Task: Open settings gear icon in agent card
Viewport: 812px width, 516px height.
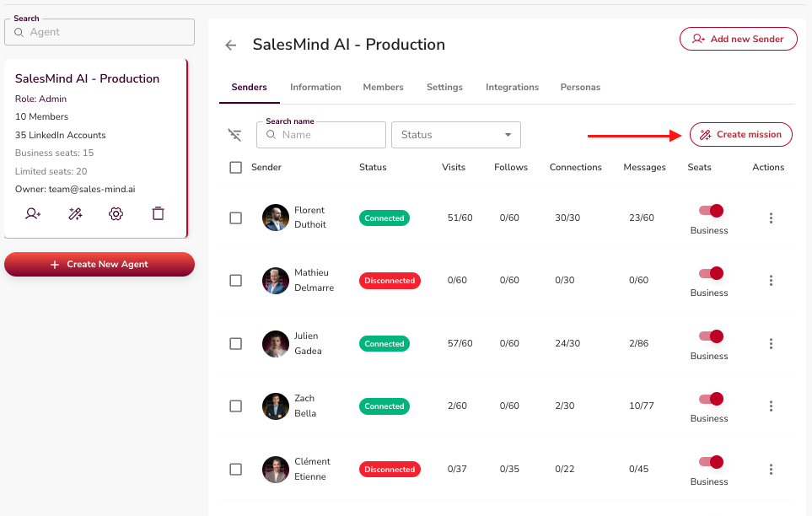Action: coord(116,213)
